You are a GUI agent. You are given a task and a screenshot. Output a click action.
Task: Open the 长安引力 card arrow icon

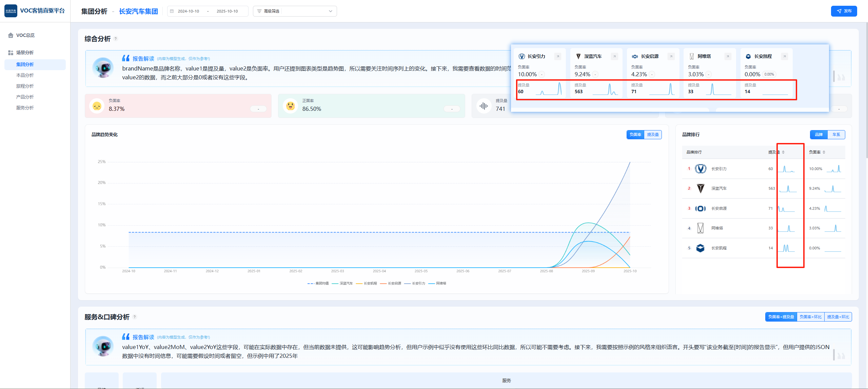click(558, 57)
